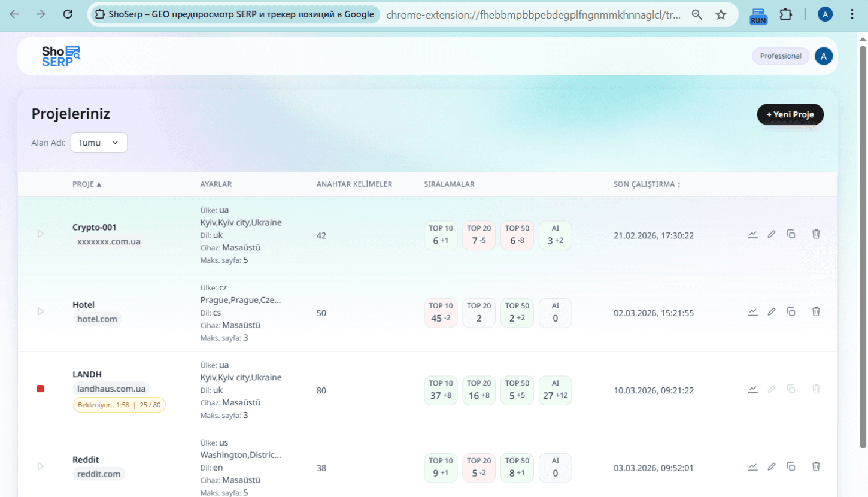Delete the Hotel project

[816, 311]
